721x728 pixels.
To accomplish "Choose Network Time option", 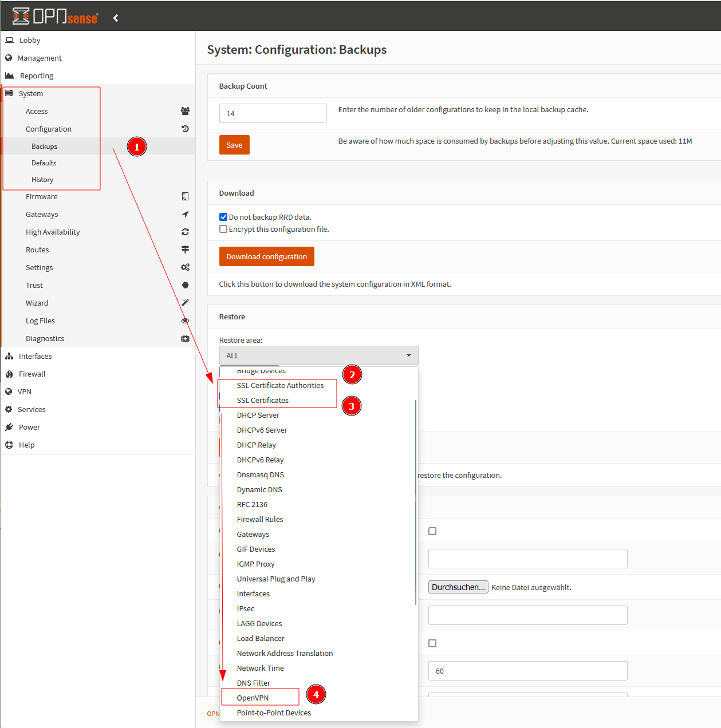I will (260, 668).
